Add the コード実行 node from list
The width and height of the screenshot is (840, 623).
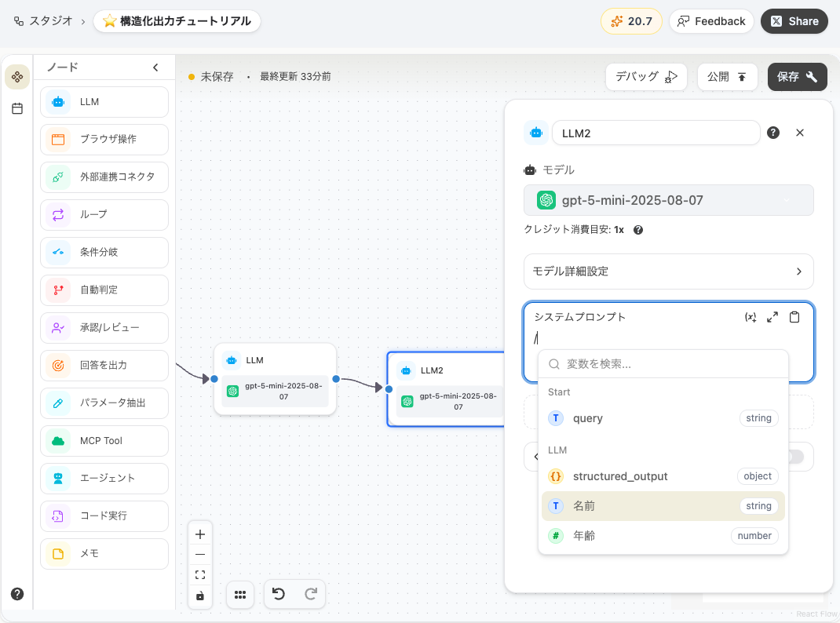[x=104, y=516]
